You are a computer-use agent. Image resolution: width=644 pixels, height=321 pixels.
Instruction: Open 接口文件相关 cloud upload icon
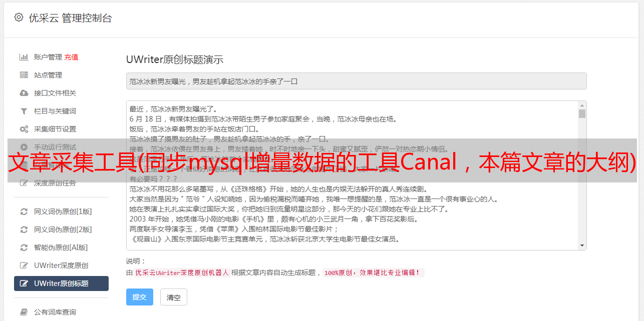pyautogui.click(x=24, y=93)
